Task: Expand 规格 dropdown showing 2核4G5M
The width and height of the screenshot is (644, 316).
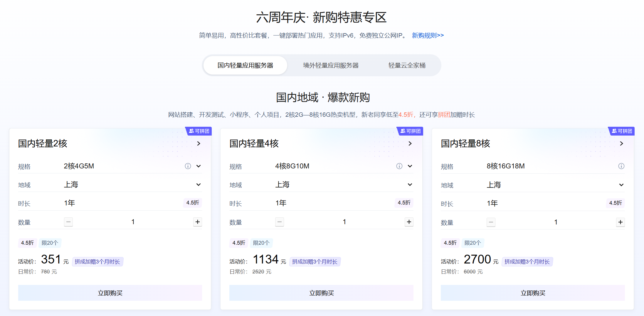Action: [199, 166]
